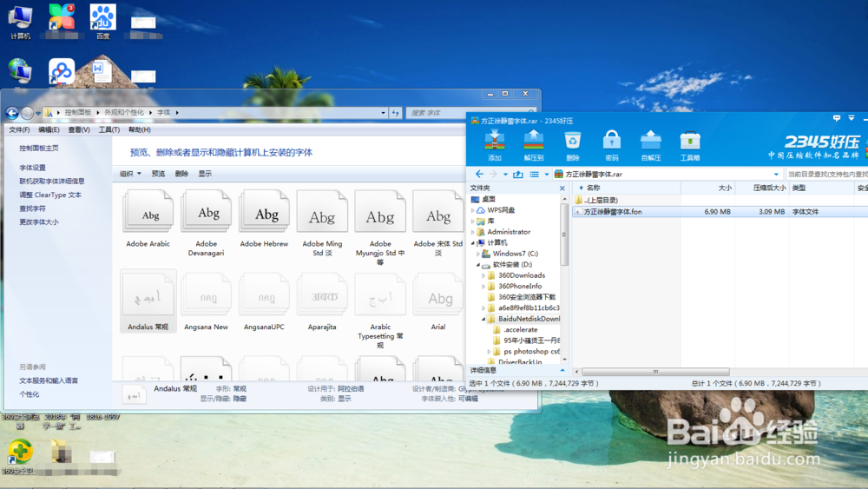Viewport: 868px width, 489px height.
Task: Open the 更改字体大小 link
Action: click(x=39, y=222)
